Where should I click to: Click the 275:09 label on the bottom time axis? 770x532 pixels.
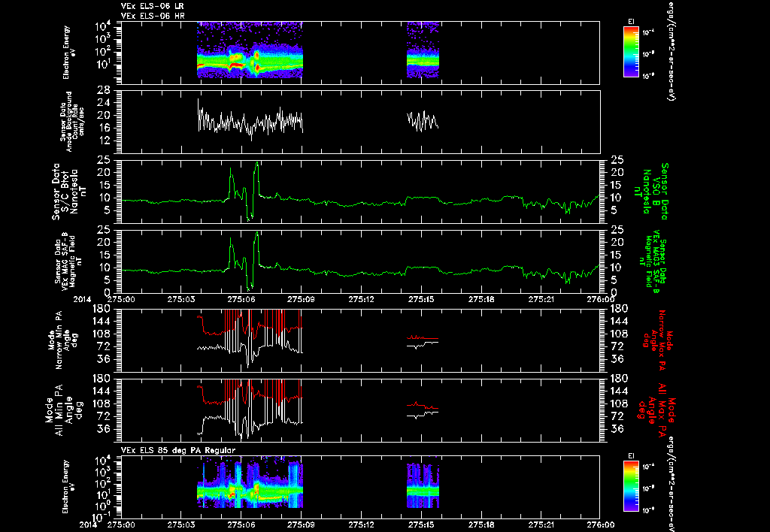pyautogui.click(x=301, y=524)
